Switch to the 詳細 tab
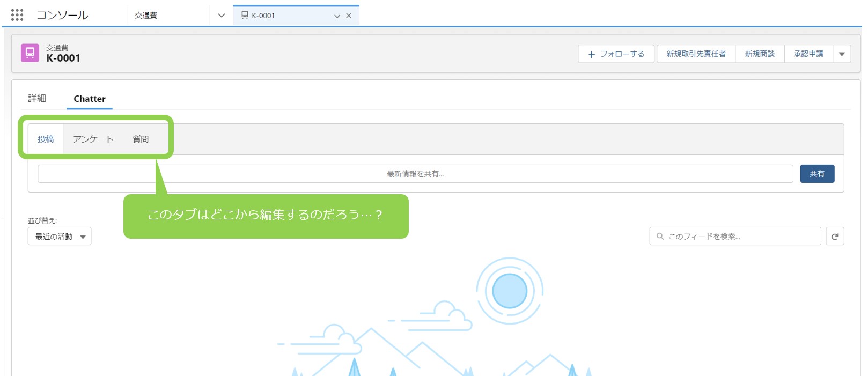Screen dimensions: 868x376 click(37, 99)
